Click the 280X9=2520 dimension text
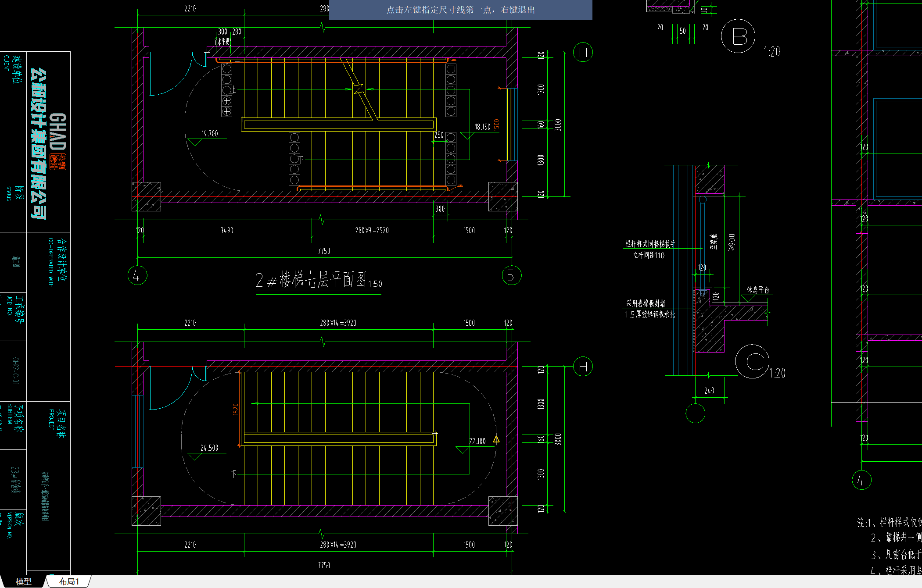Screen dimensions: 922x588 [372, 231]
